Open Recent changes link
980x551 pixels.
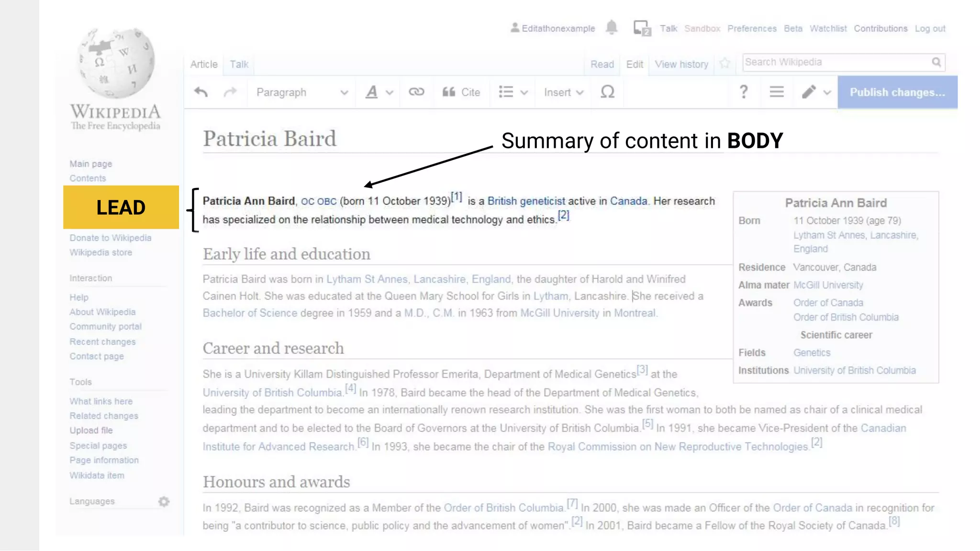[102, 342]
